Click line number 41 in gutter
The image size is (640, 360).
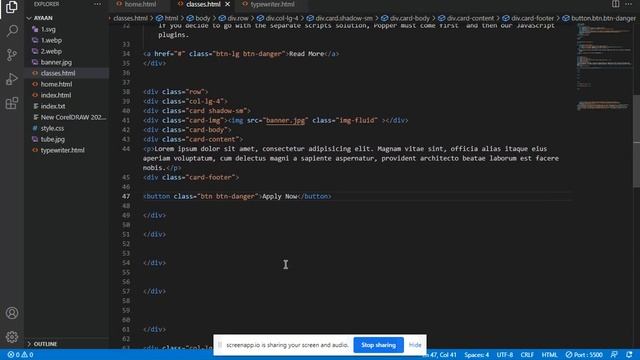pyautogui.click(x=126, y=120)
